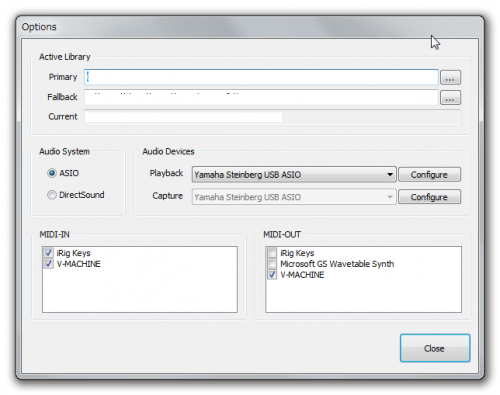Browse for the Primary library path
The width and height of the screenshot is (500, 395).
pyautogui.click(x=450, y=78)
